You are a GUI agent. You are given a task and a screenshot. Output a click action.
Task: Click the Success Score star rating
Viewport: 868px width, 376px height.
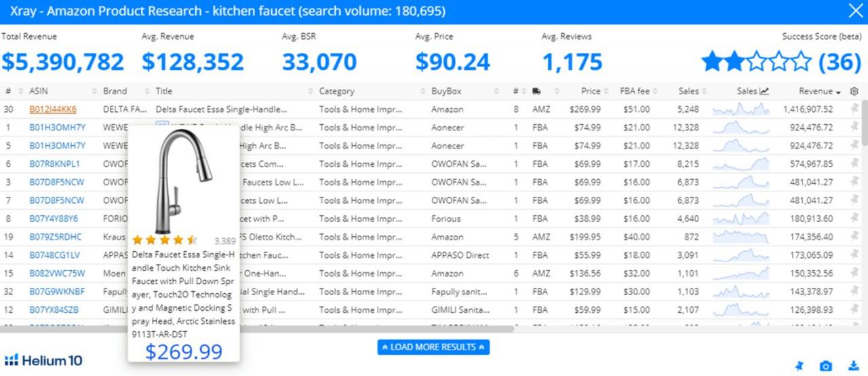(x=756, y=62)
